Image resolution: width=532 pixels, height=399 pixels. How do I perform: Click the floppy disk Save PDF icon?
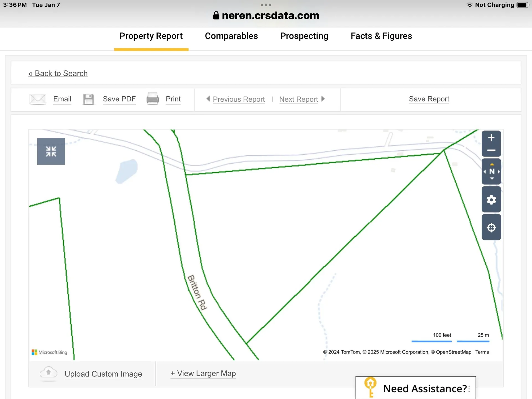(x=88, y=99)
